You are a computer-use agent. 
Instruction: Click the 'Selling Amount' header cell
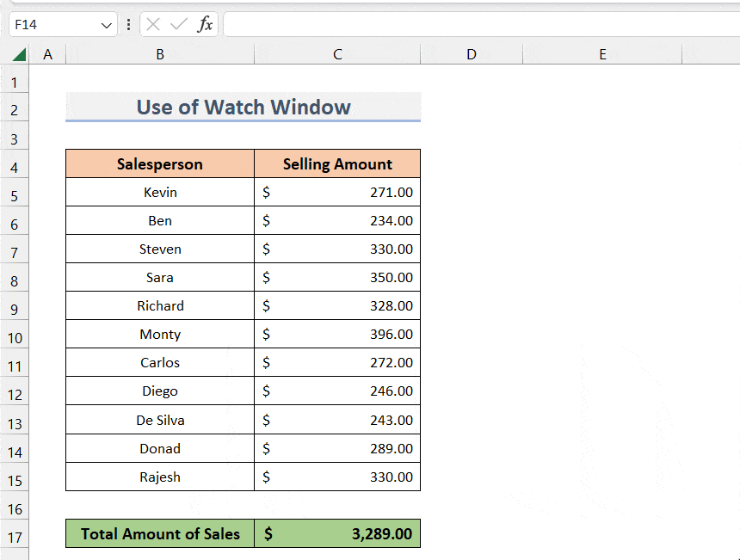[x=337, y=163]
